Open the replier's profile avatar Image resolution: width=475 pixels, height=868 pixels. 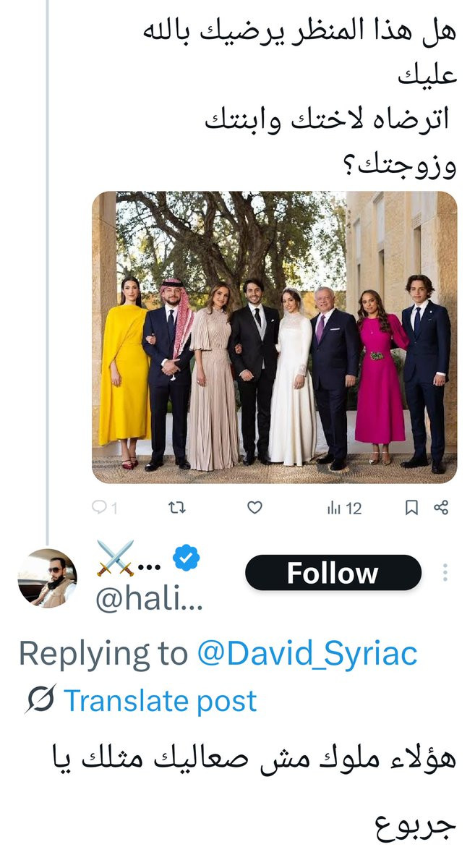47,577
